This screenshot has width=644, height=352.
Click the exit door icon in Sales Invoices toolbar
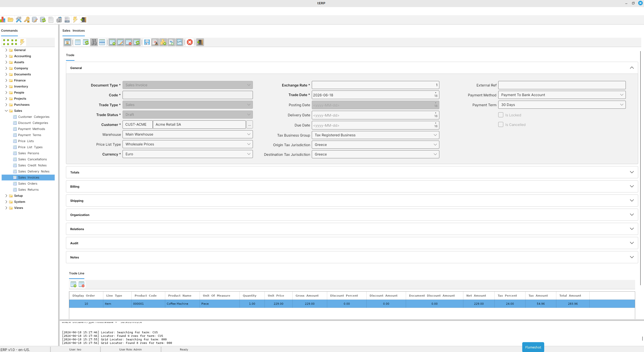[x=200, y=42]
